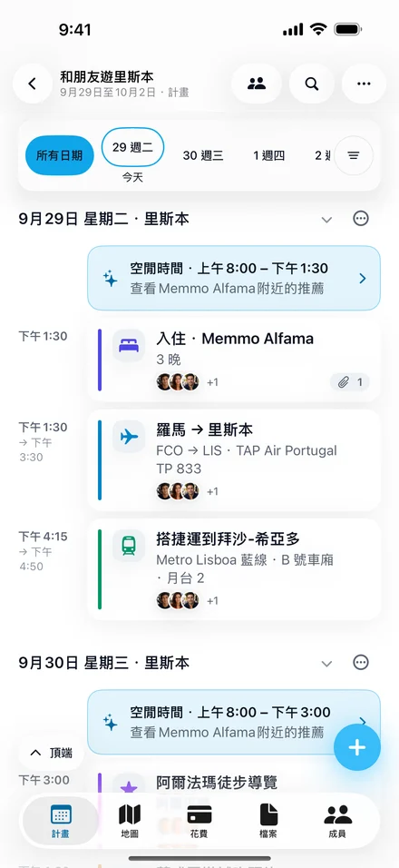The height and width of the screenshot is (868, 399).
Task: Open search with the magnifier icon
Action: point(312,84)
